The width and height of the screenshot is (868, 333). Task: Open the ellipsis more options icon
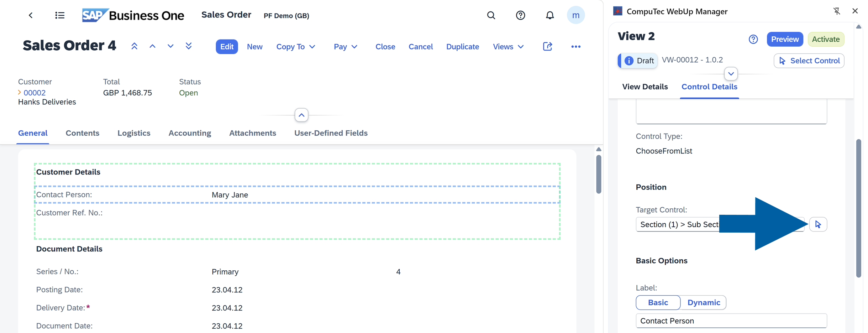click(x=575, y=46)
